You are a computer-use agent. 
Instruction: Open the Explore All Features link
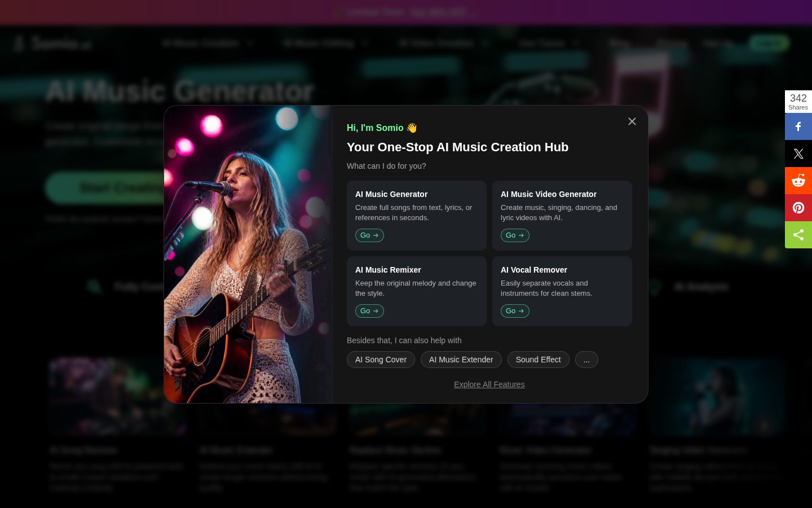coord(489,384)
